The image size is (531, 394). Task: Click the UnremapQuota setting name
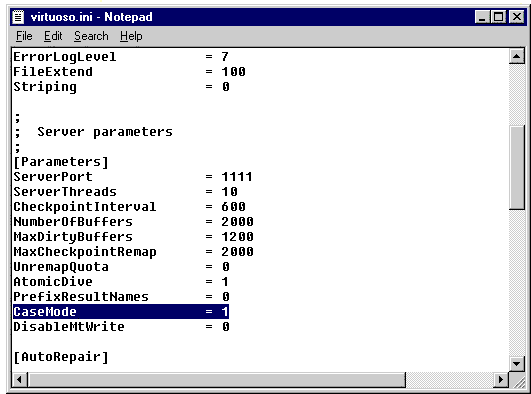point(61,267)
